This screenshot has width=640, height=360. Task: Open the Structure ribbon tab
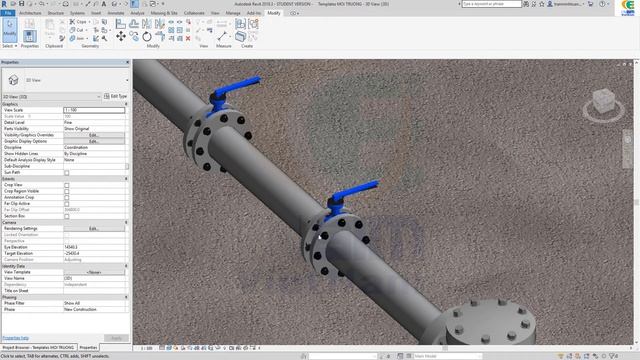coord(56,13)
